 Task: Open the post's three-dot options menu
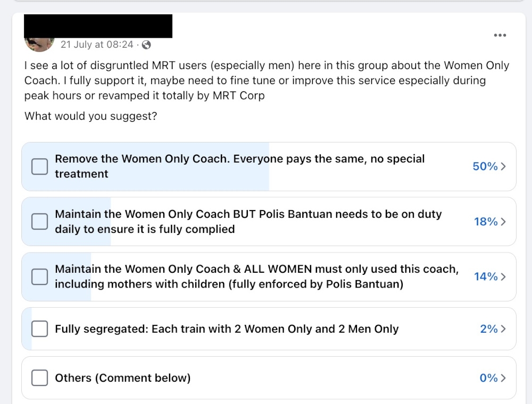tap(500, 35)
